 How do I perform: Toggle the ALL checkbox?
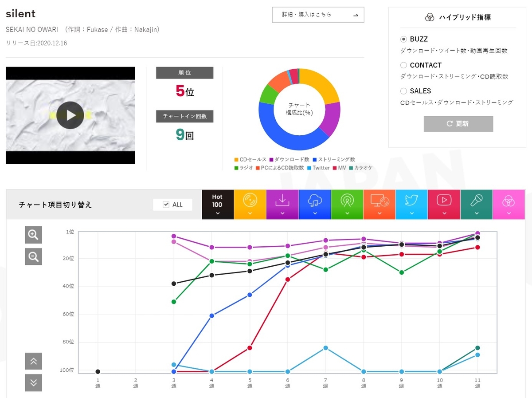[166, 205]
